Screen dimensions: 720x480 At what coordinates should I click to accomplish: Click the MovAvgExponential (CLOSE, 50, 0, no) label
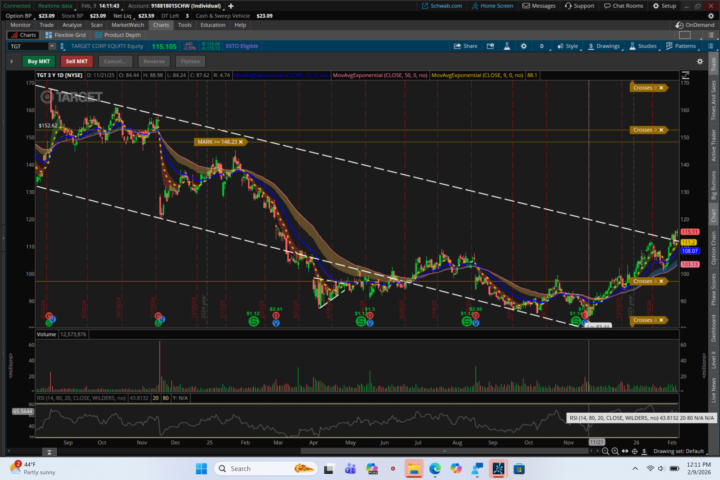(x=380, y=75)
